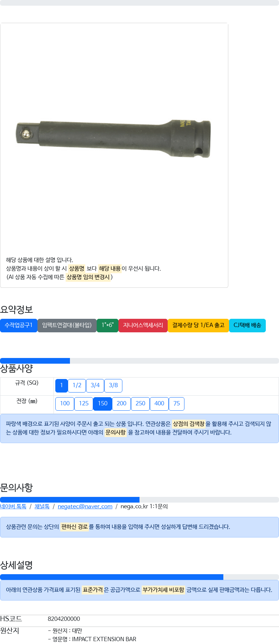
Task: Choose 250 mm length
Action: (x=141, y=404)
